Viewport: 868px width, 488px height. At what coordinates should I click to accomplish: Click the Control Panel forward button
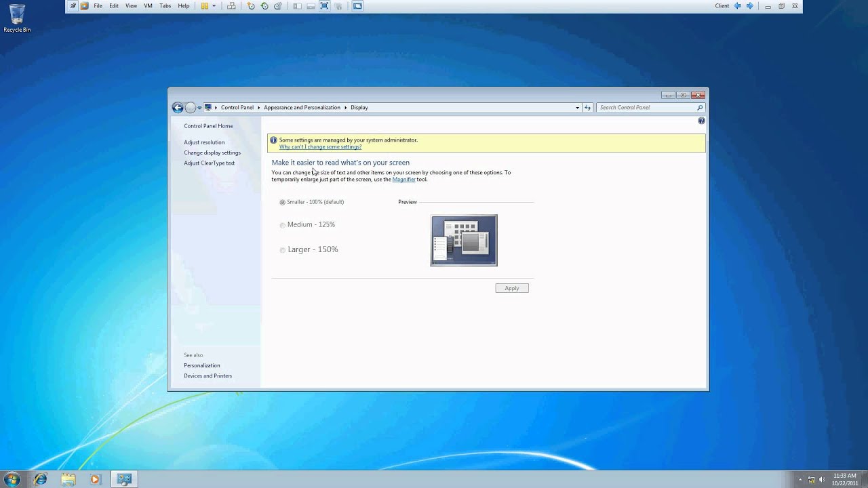tap(191, 107)
